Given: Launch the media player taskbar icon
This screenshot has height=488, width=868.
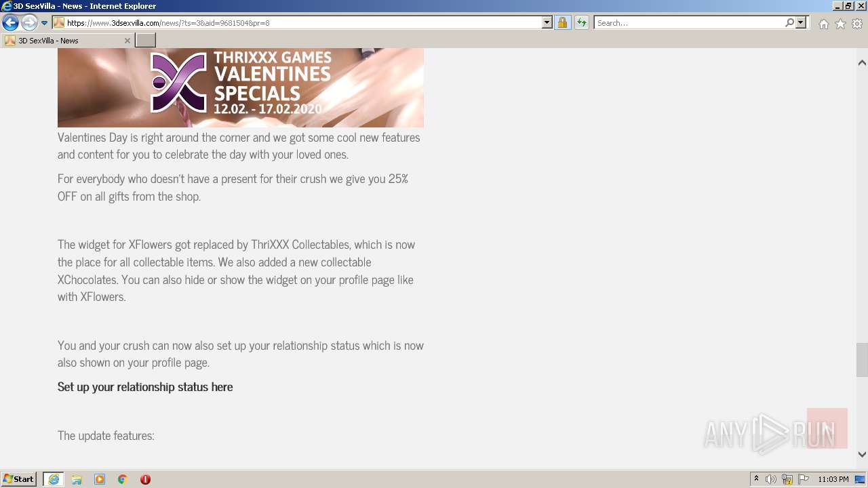Looking at the screenshot, I should pyautogui.click(x=100, y=479).
